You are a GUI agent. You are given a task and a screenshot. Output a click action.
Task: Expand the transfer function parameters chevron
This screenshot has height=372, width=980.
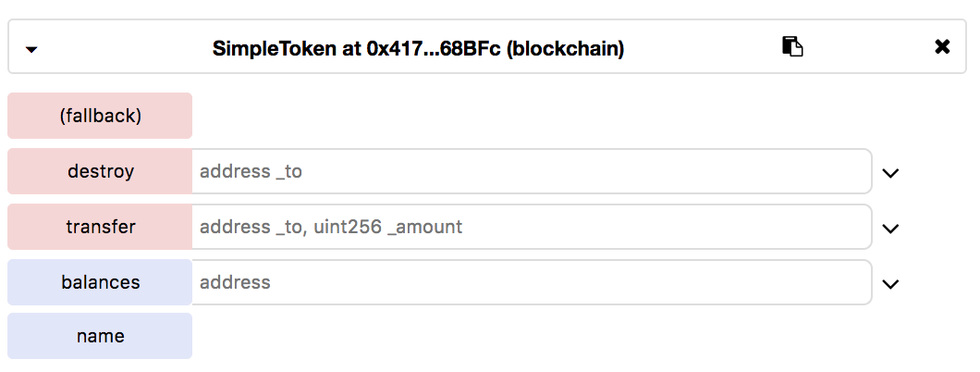tap(890, 228)
